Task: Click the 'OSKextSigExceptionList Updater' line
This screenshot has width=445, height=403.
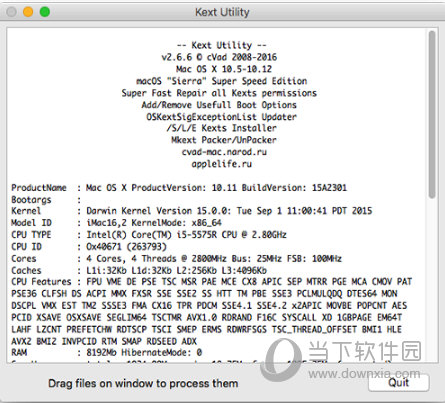Action: point(221,117)
